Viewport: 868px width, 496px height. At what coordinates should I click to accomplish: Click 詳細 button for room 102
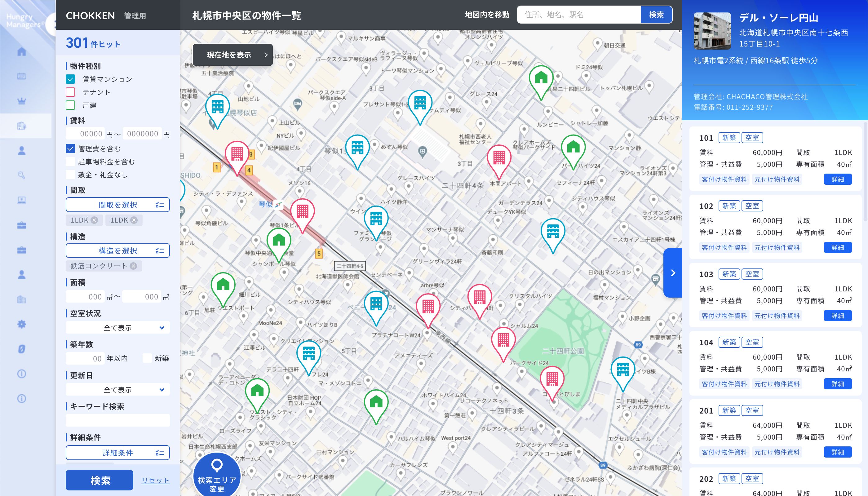click(837, 248)
